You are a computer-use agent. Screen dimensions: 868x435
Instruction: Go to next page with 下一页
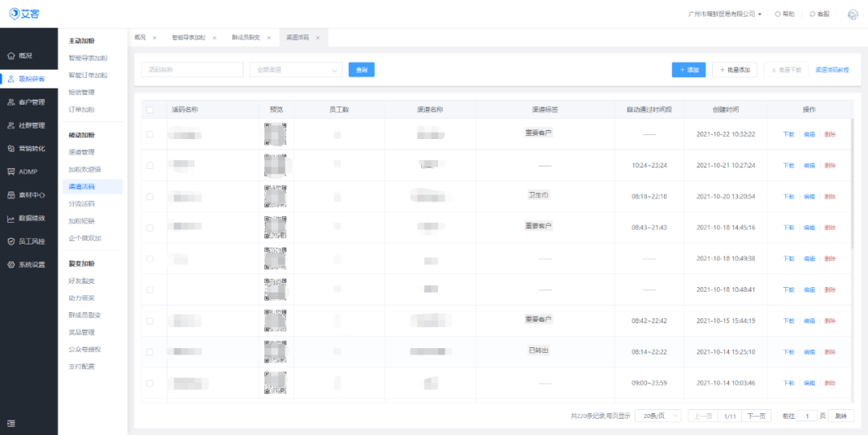point(756,417)
